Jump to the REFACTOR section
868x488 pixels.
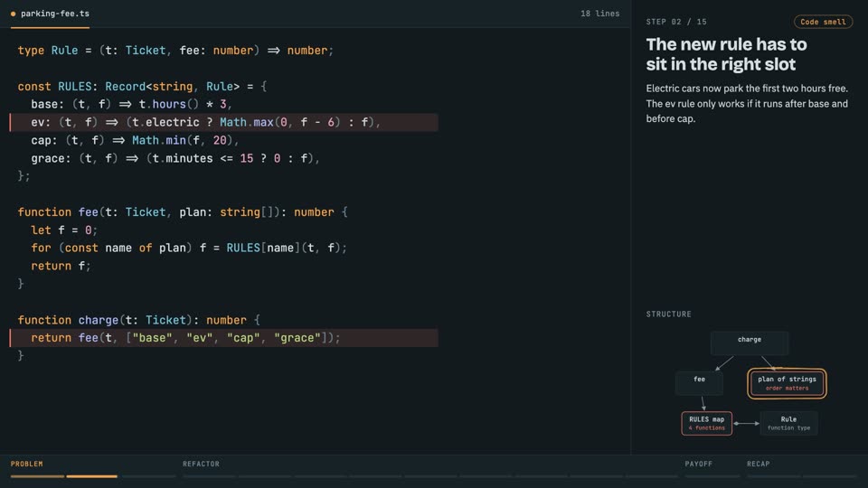click(201, 464)
